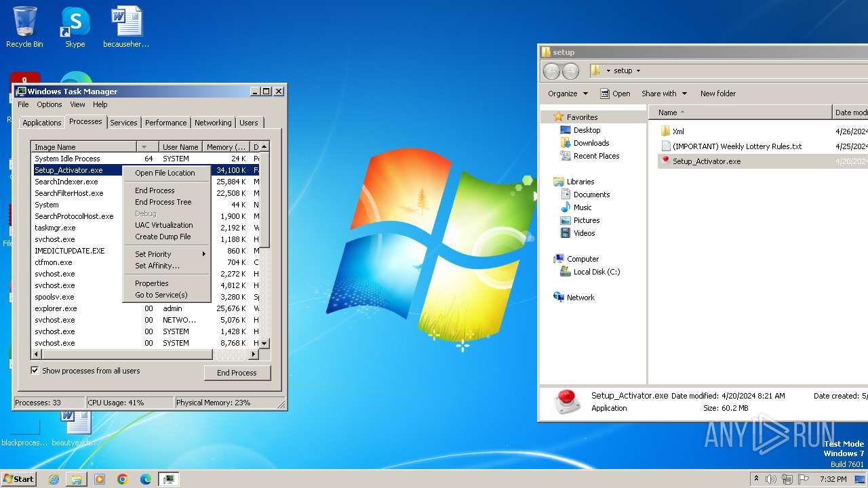Select Network in navigation pane
Viewport: 868px width, 488px height.
(x=580, y=298)
